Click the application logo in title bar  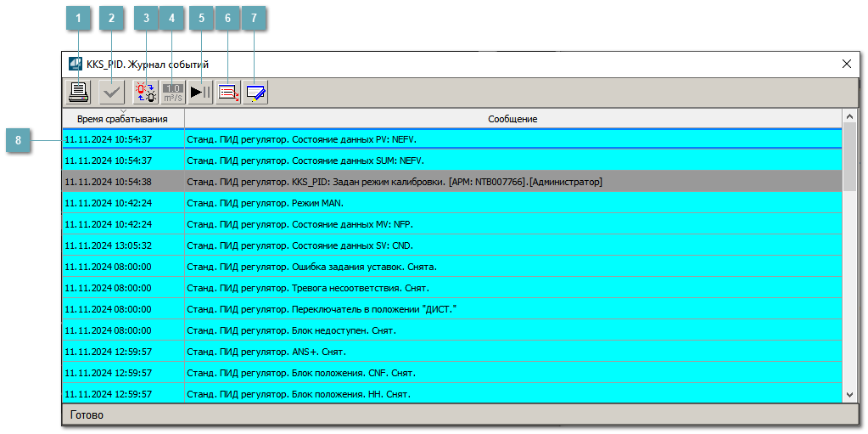click(x=76, y=64)
